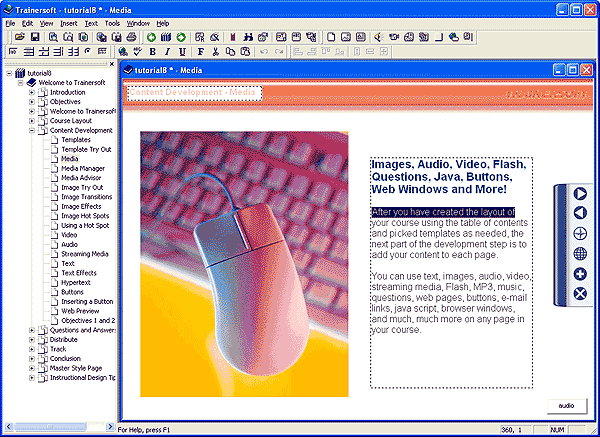Screen dimensions: 600x437
Task: Click the binoculars Find icon
Action: [248, 37]
